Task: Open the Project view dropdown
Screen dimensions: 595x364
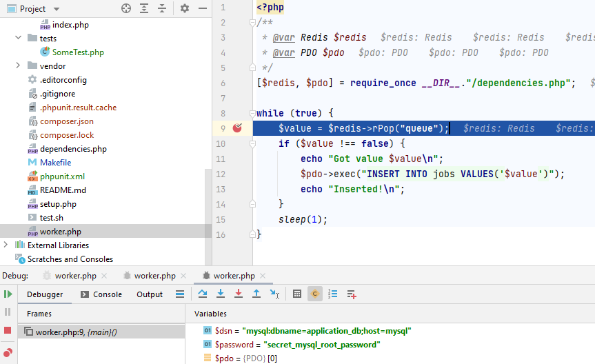Action: (x=56, y=9)
